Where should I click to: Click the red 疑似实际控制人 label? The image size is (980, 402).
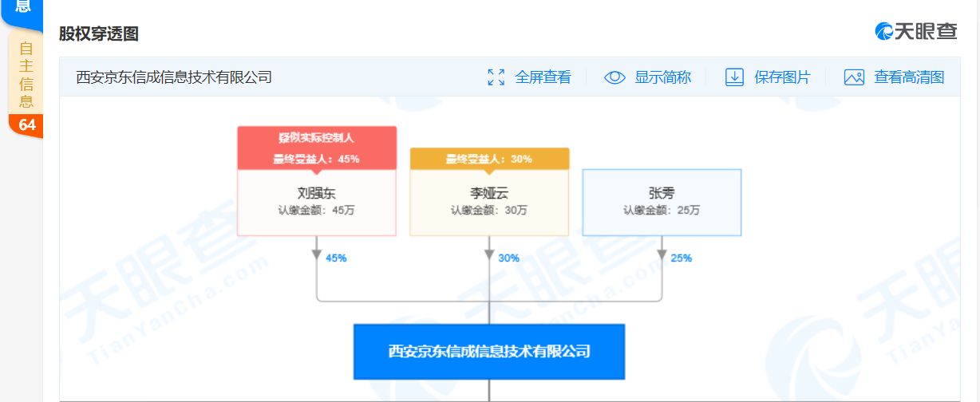pyautogui.click(x=317, y=137)
